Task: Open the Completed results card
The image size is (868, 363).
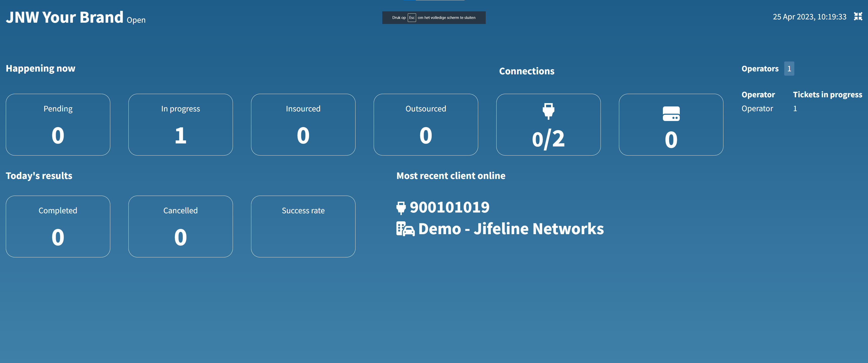Action: pyautogui.click(x=58, y=226)
